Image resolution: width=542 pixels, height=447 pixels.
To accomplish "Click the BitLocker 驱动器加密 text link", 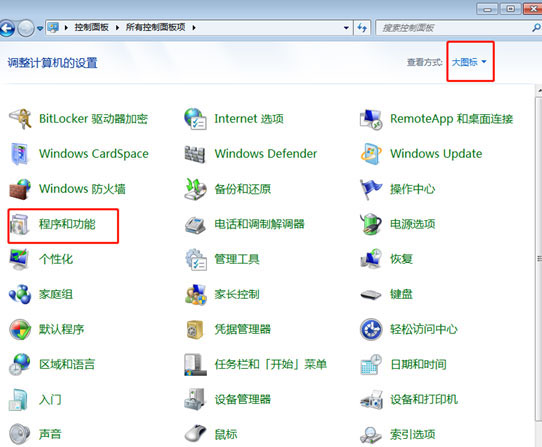I will pos(93,119).
